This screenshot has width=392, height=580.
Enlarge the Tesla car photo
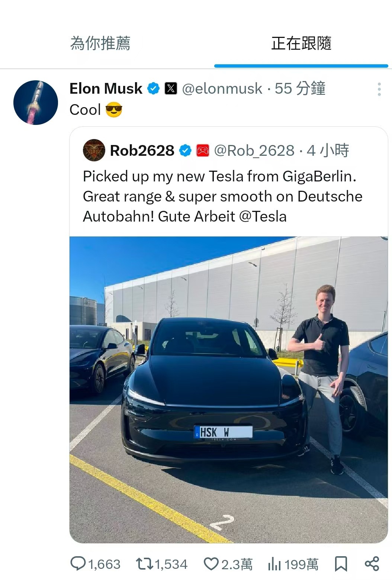[229, 390]
